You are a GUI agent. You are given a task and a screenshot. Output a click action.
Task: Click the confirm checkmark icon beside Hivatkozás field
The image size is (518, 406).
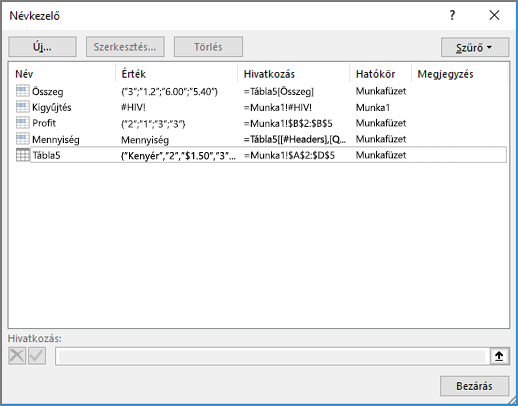(37, 356)
